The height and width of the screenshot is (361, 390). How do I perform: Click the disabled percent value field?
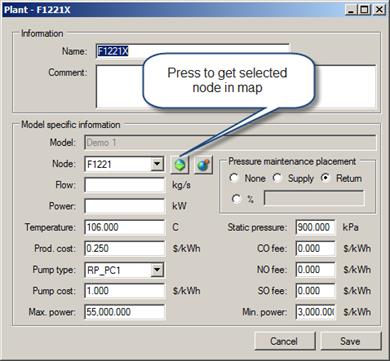point(314,199)
